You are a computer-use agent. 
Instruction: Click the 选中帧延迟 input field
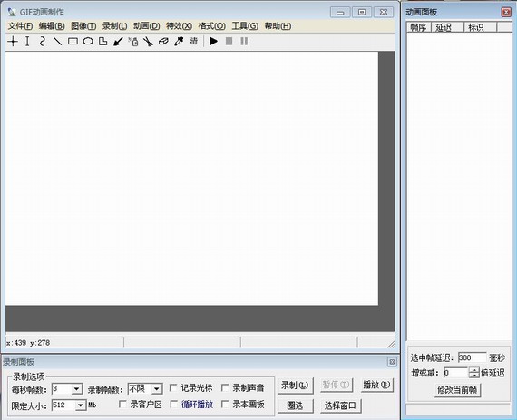(x=472, y=357)
